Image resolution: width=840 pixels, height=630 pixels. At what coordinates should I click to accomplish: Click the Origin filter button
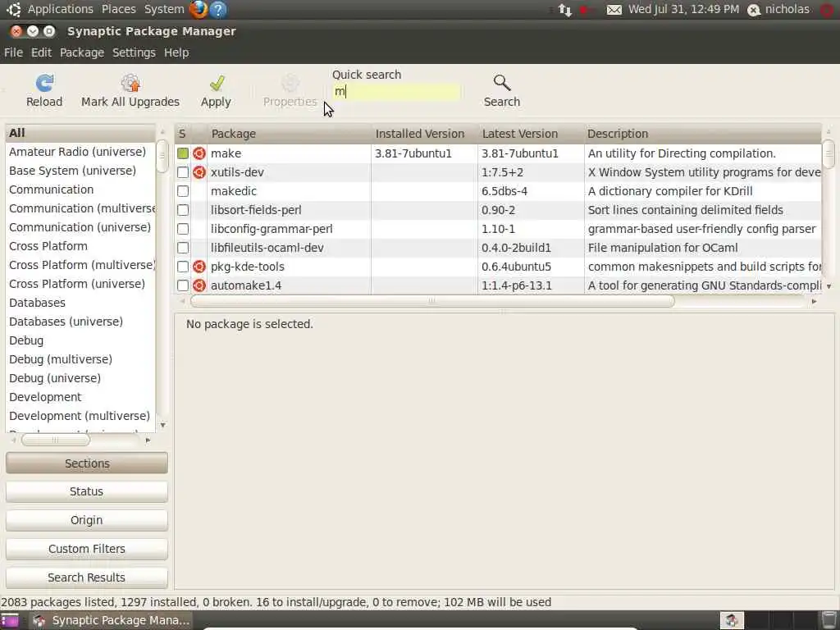87,520
